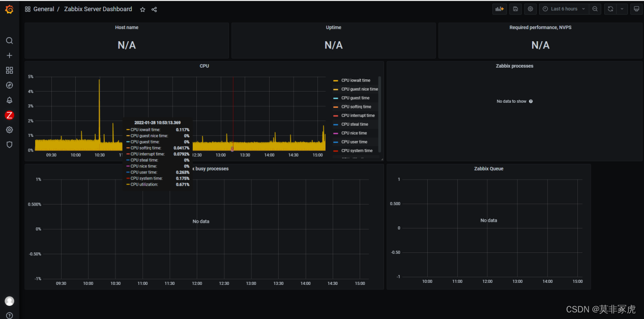Screen dimensions: 644x319
Task: Open the Zabbix processes panel title menu
Action: coord(514,66)
